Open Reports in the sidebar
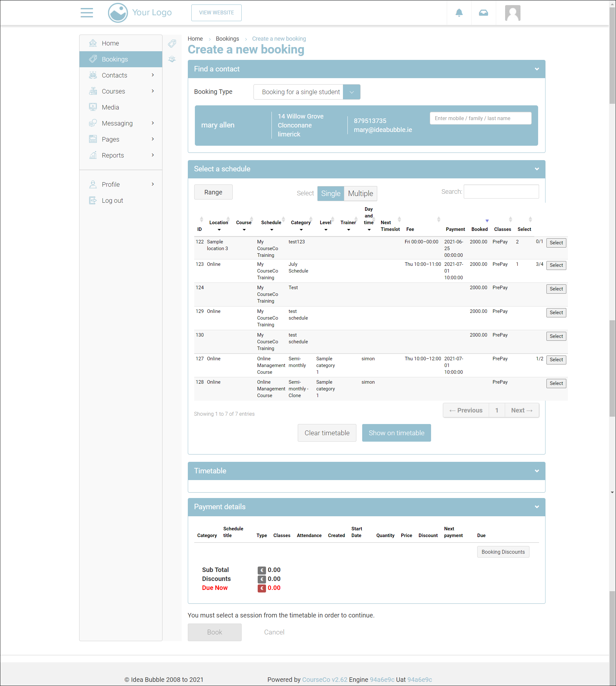The image size is (616, 686). tap(113, 155)
